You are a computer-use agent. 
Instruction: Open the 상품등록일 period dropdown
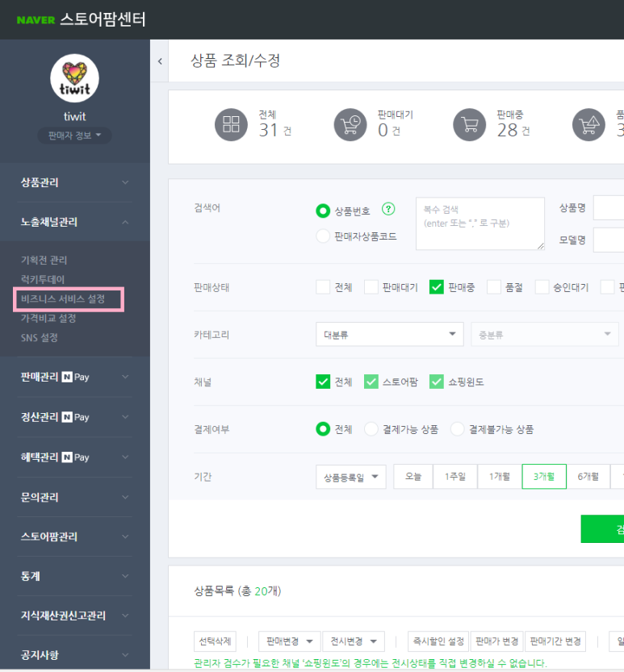point(351,477)
